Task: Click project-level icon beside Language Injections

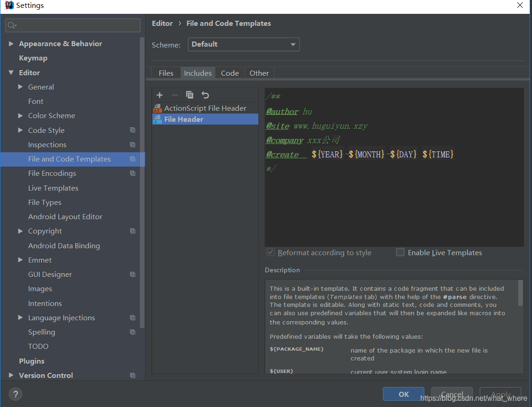Action: pos(133,318)
